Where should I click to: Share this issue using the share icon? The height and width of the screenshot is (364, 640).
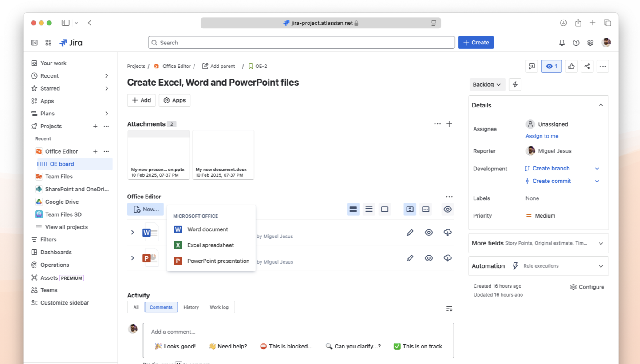click(x=587, y=67)
